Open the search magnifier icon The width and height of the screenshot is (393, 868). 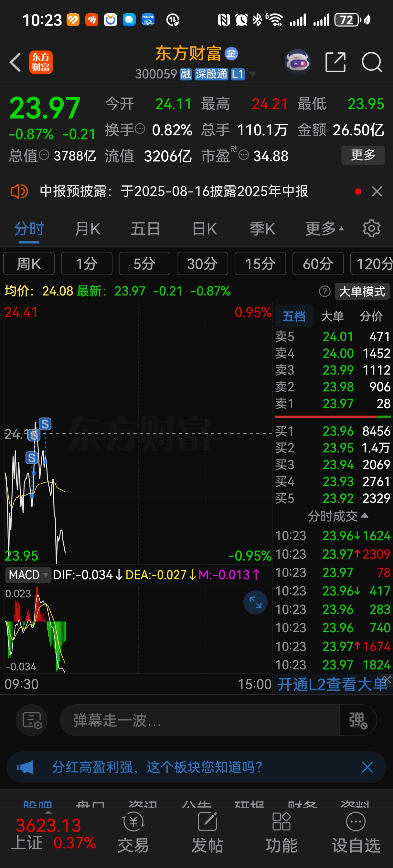tap(372, 62)
